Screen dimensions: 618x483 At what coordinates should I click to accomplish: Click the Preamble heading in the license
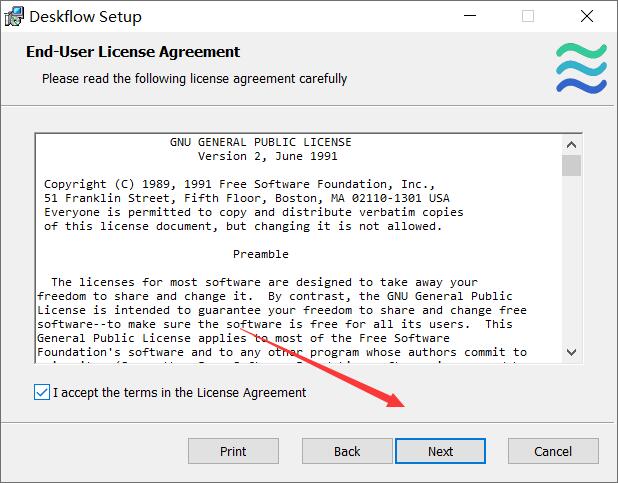coord(261,254)
